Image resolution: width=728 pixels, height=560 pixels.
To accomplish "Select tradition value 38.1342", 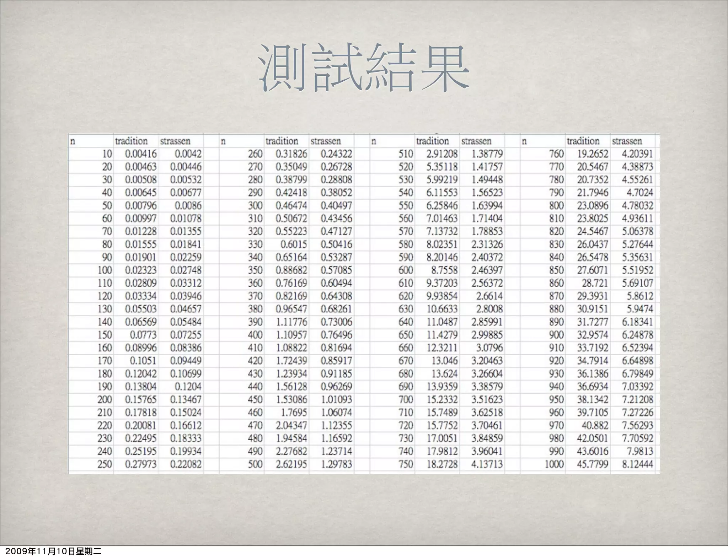I will [593, 400].
